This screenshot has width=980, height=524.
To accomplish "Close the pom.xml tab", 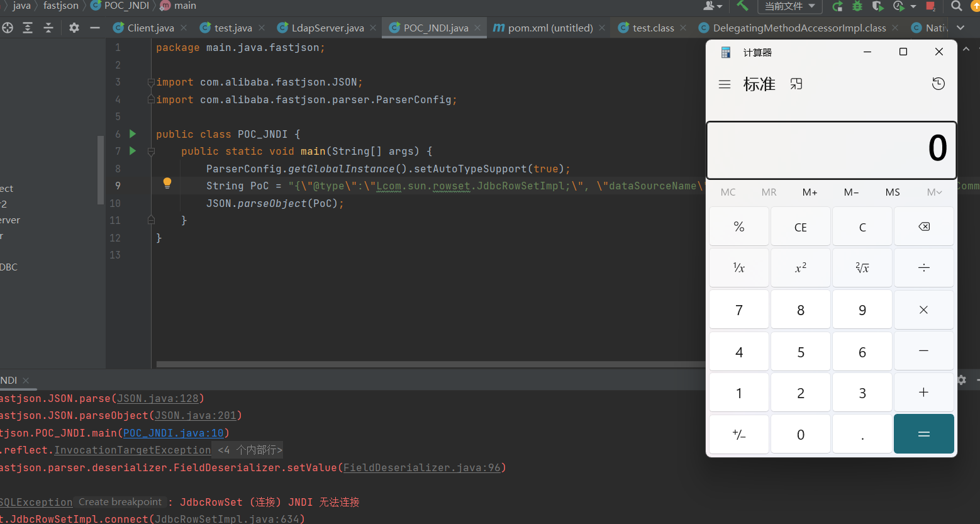I will [x=602, y=28].
